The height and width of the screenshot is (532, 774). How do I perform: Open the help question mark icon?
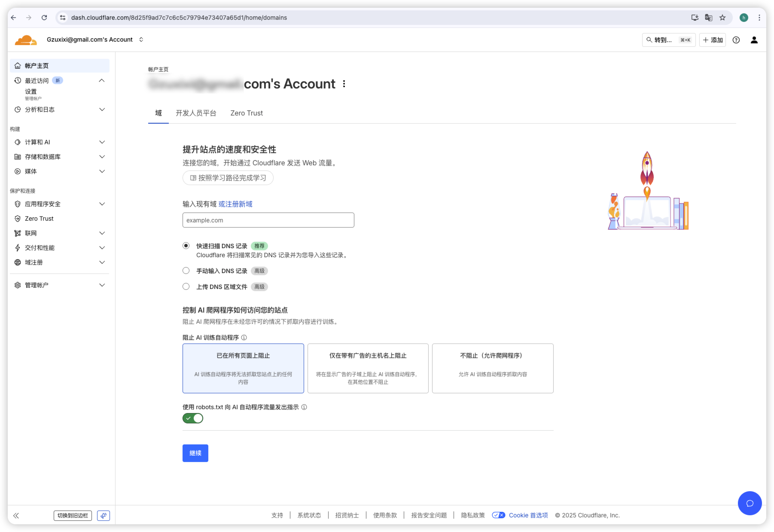[736, 40]
